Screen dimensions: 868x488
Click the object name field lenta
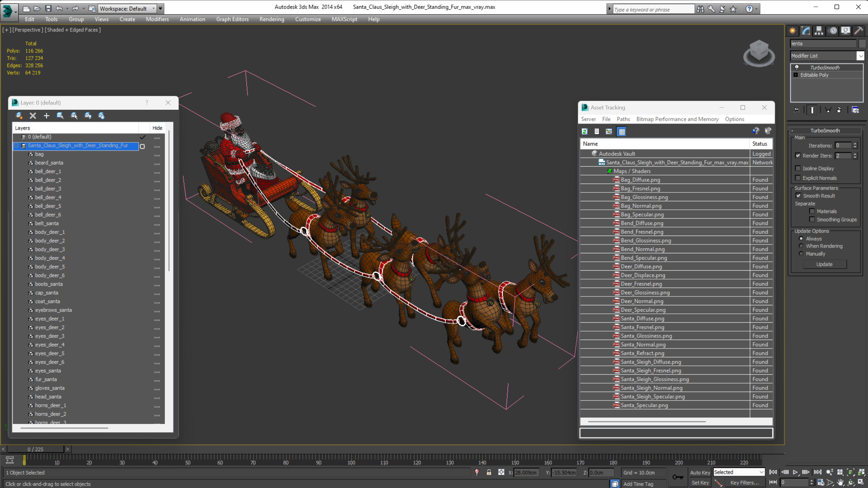pos(823,43)
